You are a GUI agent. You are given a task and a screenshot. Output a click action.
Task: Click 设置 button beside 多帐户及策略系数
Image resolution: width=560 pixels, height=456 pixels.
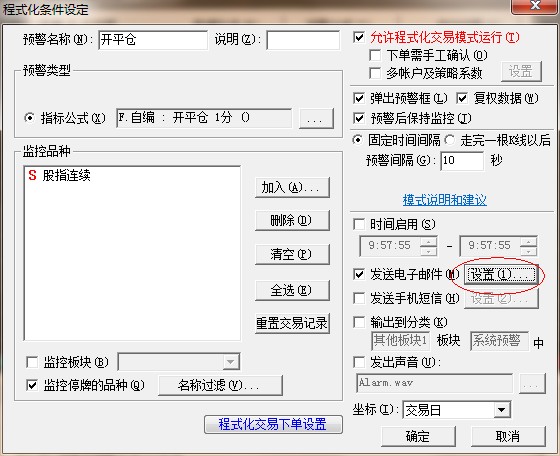click(x=521, y=71)
